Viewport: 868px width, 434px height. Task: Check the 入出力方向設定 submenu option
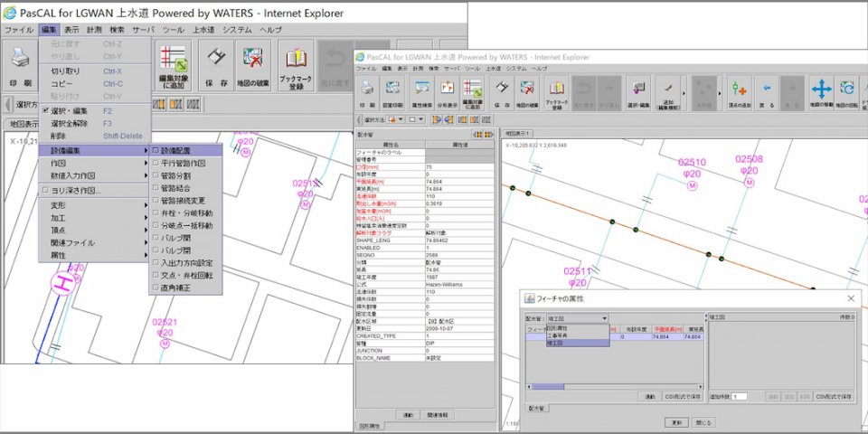point(186,262)
